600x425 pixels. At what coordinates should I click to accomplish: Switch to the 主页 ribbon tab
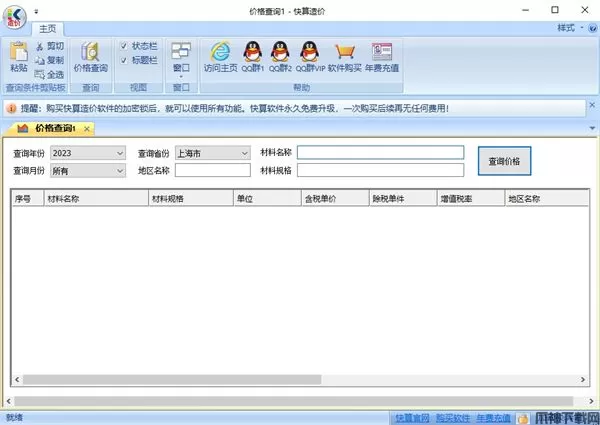tap(47, 29)
